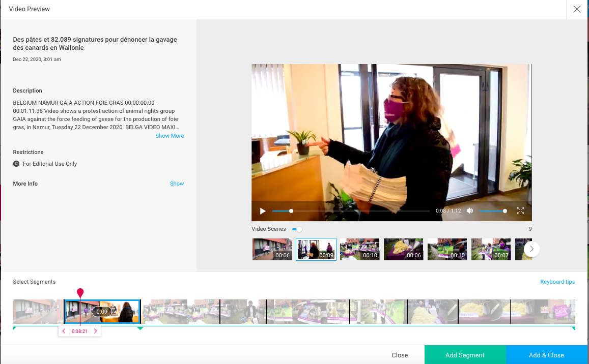The image size is (589, 364).
Task: Play the video preview
Action: click(x=263, y=211)
